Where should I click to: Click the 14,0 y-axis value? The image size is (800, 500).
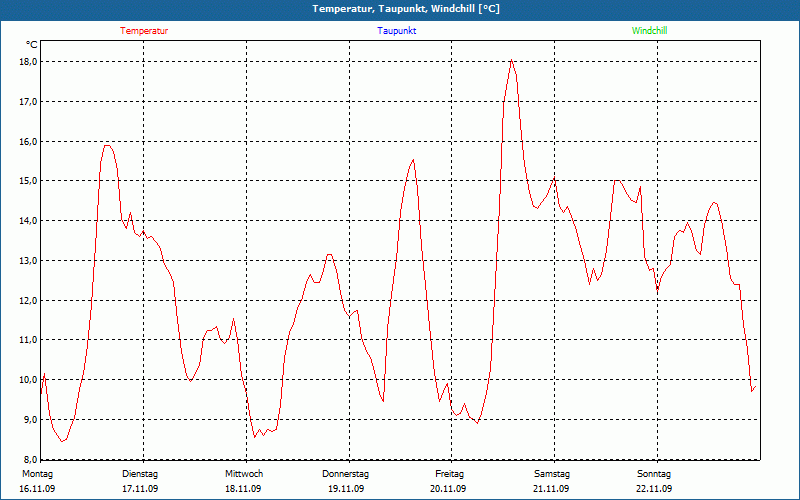(x=29, y=220)
